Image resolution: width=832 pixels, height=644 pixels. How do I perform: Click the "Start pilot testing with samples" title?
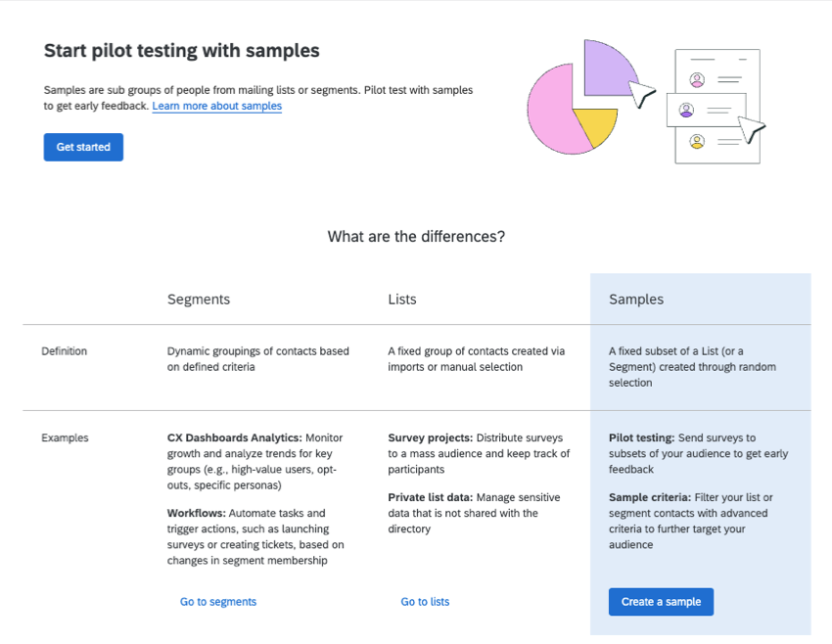pyautogui.click(x=181, y=51)
